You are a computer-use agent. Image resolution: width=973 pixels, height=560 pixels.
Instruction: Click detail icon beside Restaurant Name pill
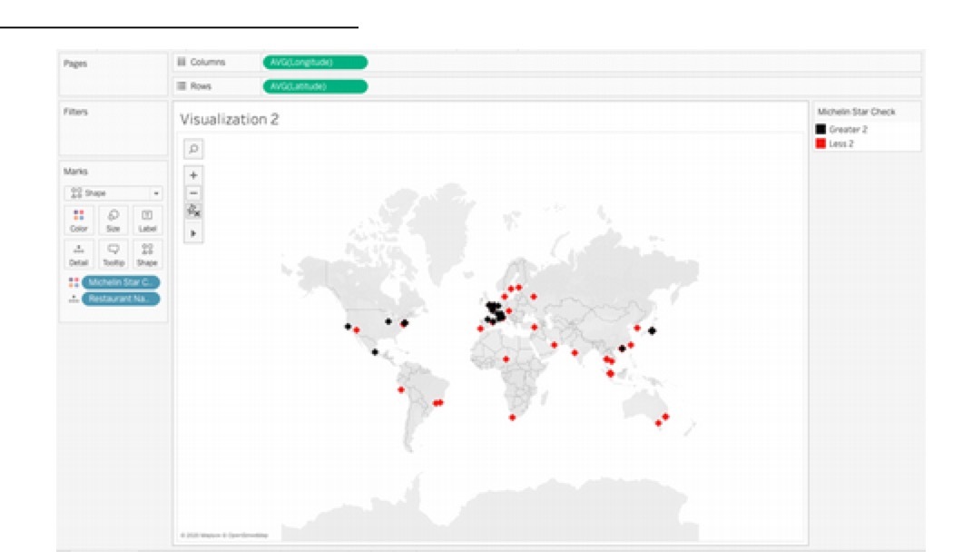(x=74, y=300)
